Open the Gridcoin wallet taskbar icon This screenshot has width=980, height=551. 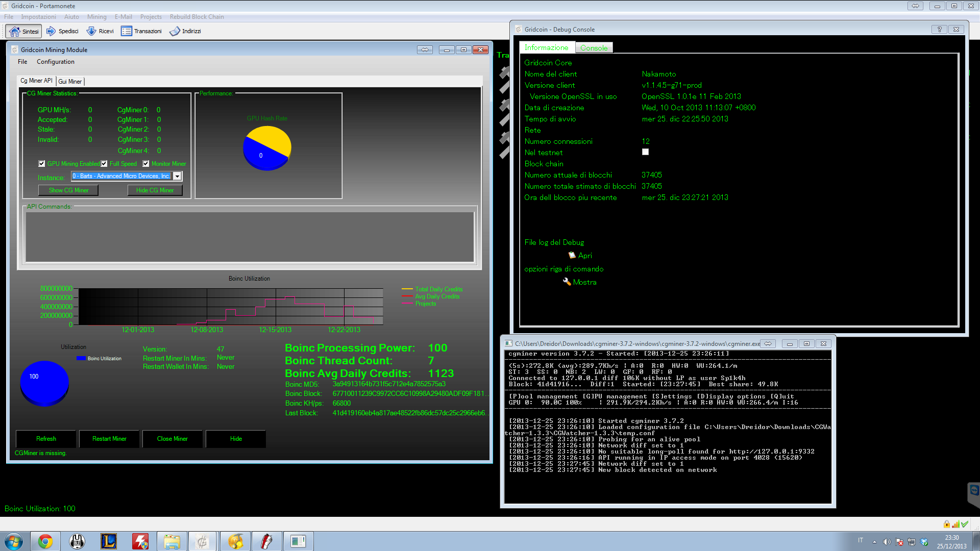click(203, 541)
